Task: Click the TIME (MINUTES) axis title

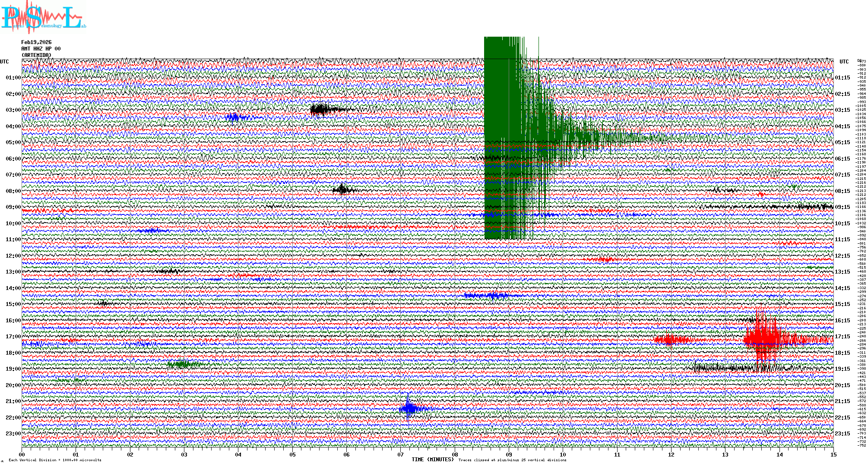Action: [432, 460]
